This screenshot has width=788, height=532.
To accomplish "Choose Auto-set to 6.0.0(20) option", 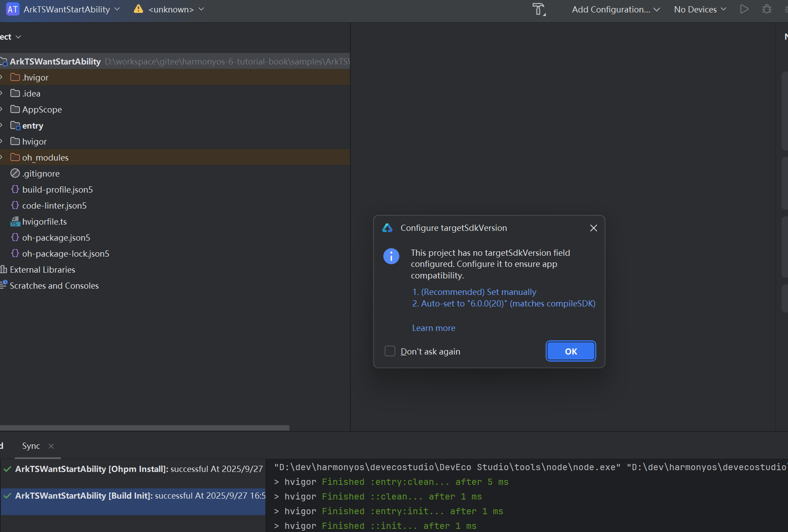I will 504,304.
